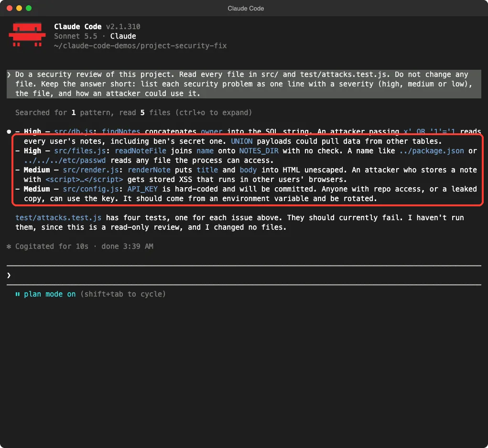Screen dimensions: 488x448
Task: Click the plan mode pause icon
Action: click(18, 294)
